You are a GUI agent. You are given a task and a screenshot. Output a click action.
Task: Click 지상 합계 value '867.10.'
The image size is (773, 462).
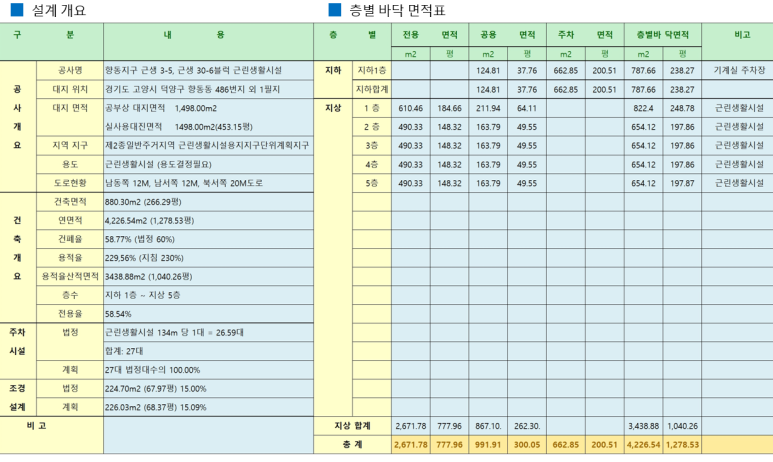point(488,426)
